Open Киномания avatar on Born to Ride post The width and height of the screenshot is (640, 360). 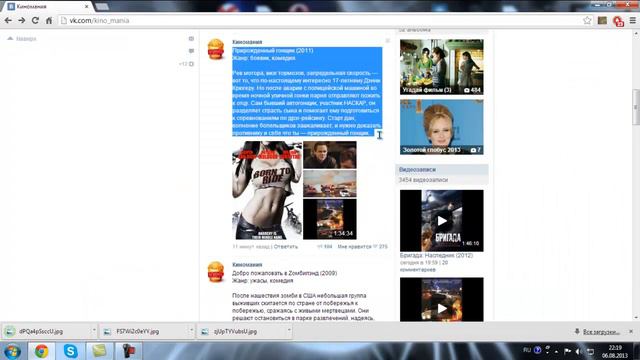216,49
